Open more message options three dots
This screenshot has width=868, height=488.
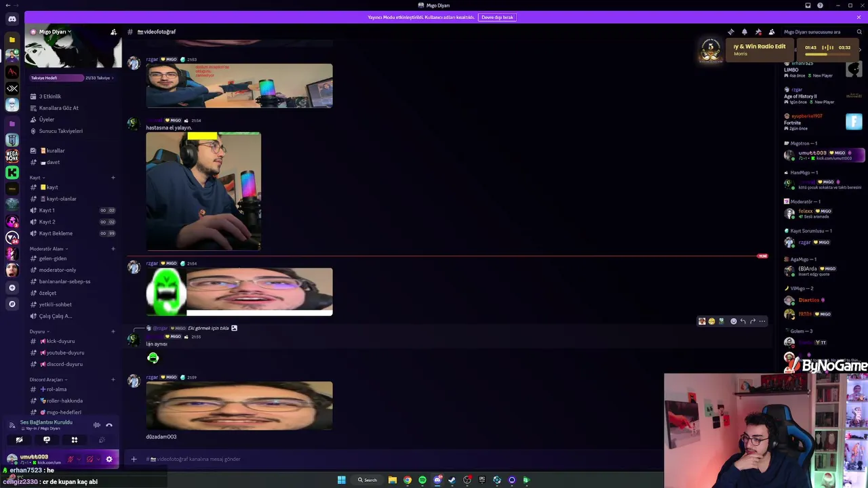[762, 321]
